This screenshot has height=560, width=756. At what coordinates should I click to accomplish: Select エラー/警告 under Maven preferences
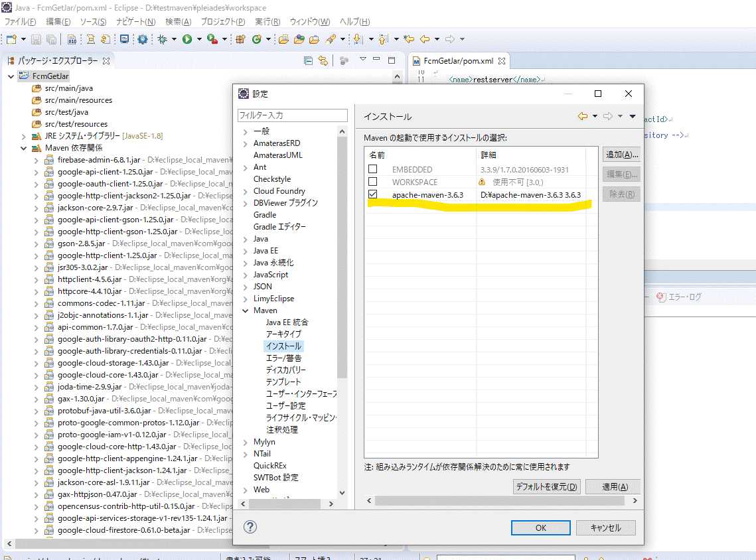click(283, 358)
